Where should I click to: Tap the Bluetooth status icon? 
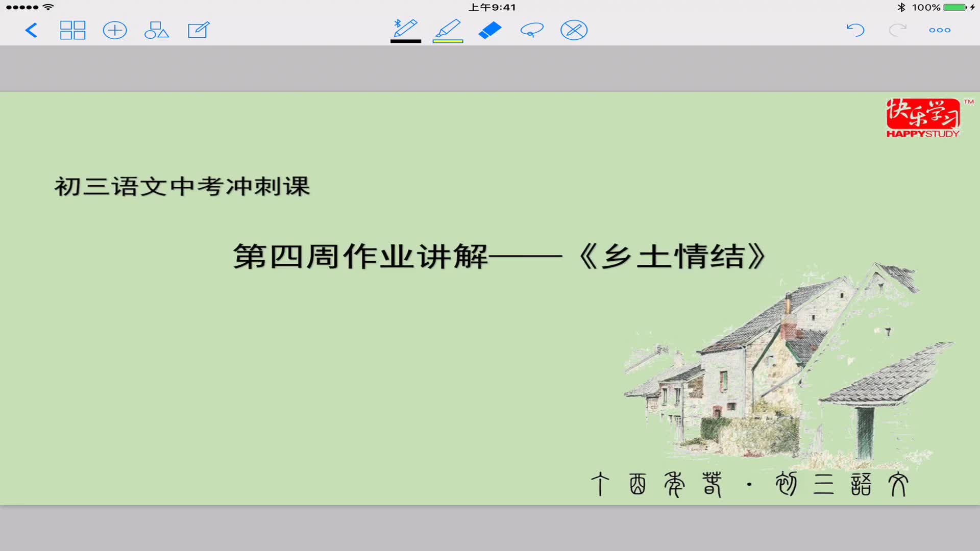click(x=901, y=7)
